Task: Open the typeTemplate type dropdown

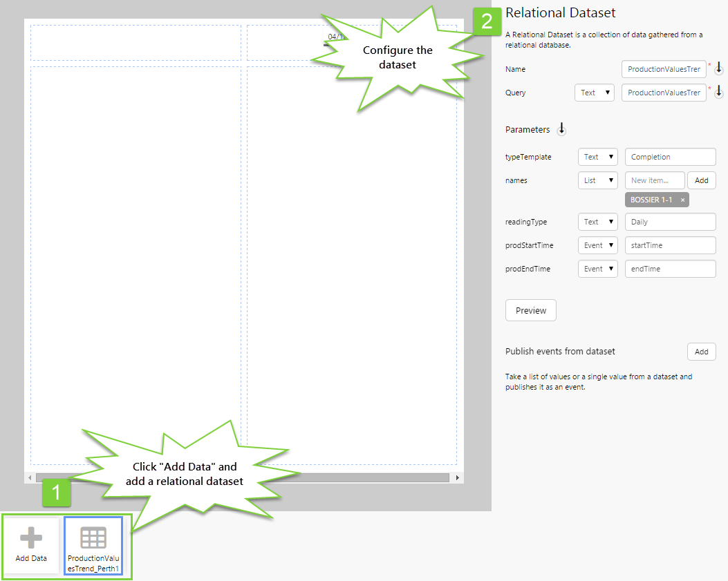Action: point(597,157)
